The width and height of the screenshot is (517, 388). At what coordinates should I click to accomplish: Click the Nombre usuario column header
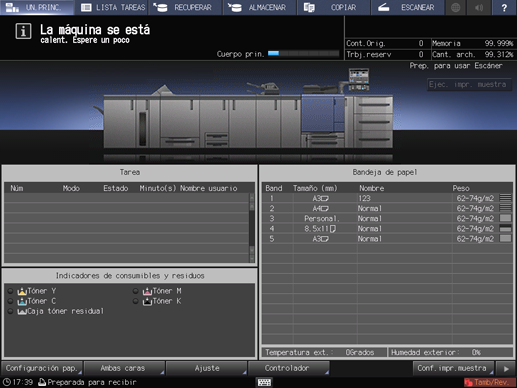209,188
